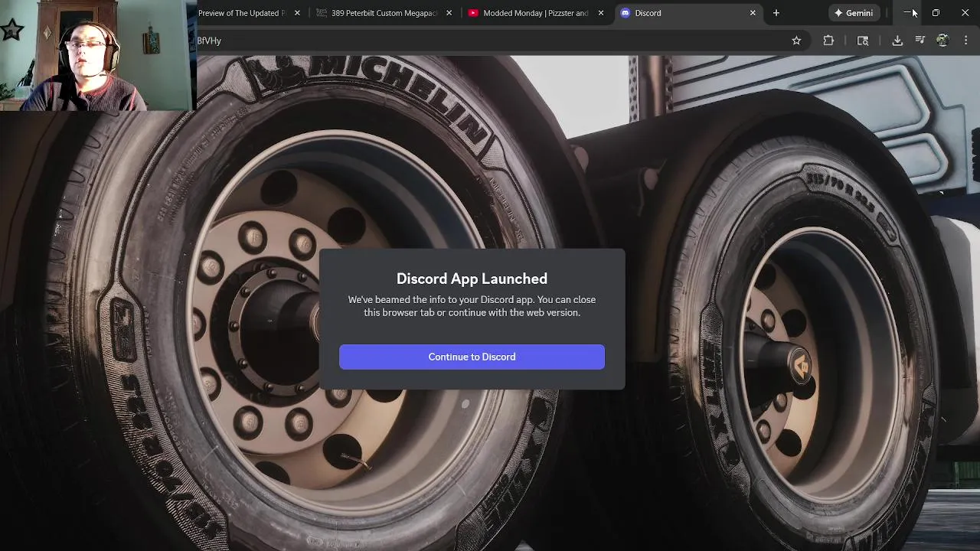Switch to the Preview of The Updated tab
The height and width of the screenshot is (551, 980).
click(x=242, y=13)
